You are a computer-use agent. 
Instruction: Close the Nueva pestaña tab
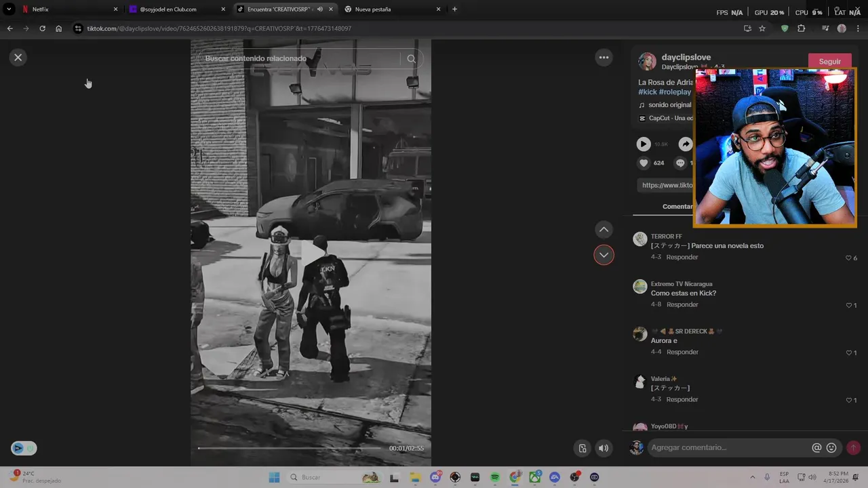438,9
